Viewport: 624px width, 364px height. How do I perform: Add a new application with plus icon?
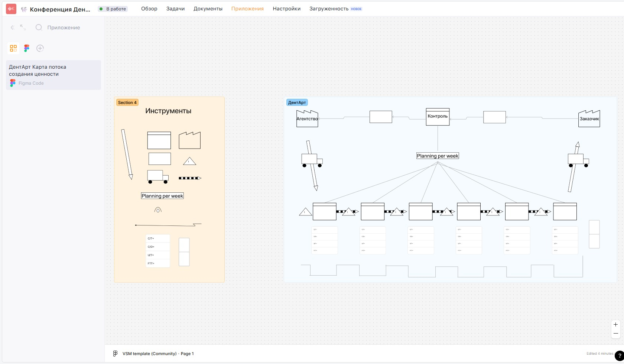click(40, 48)
